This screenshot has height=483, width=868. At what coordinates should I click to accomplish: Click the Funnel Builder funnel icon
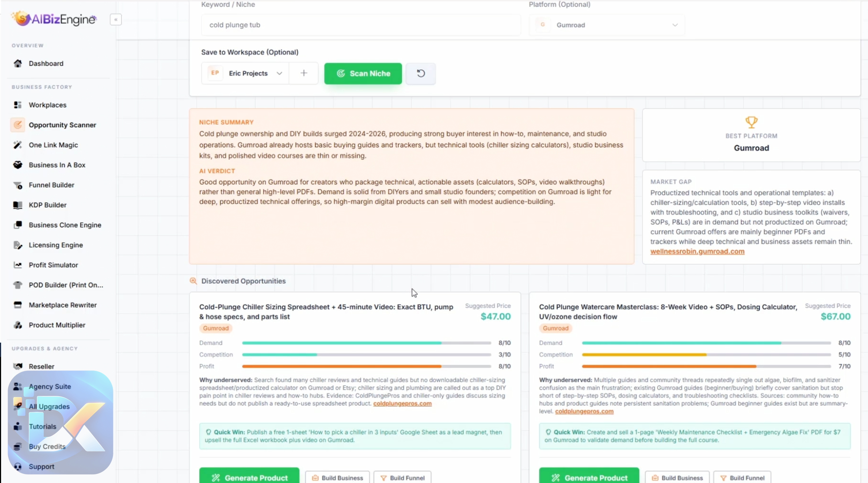point(18,185)
